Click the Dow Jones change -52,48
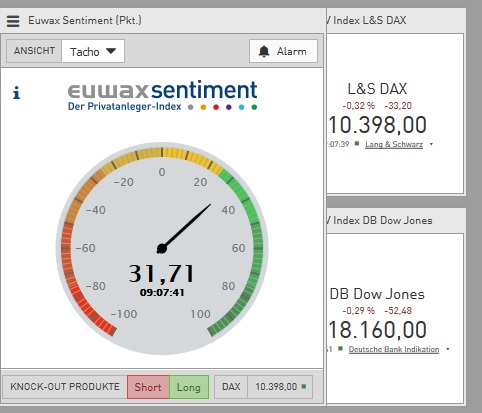The width and height of the screenshot is (482, 413). [x=398, y=311]
